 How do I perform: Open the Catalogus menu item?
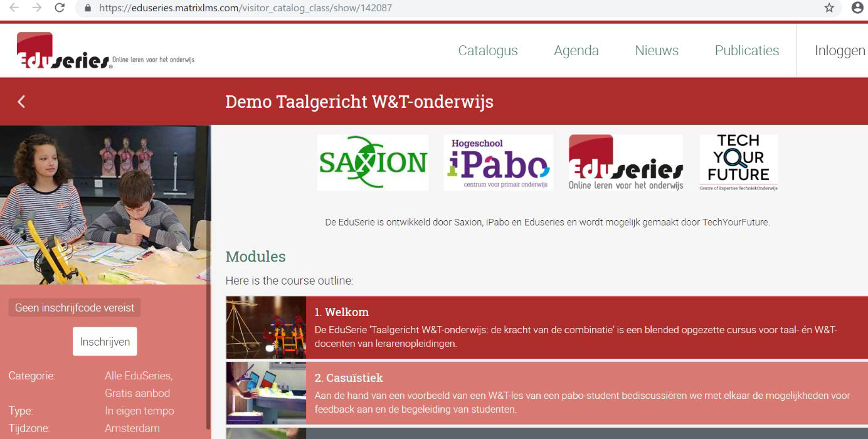tap(488, 51)
